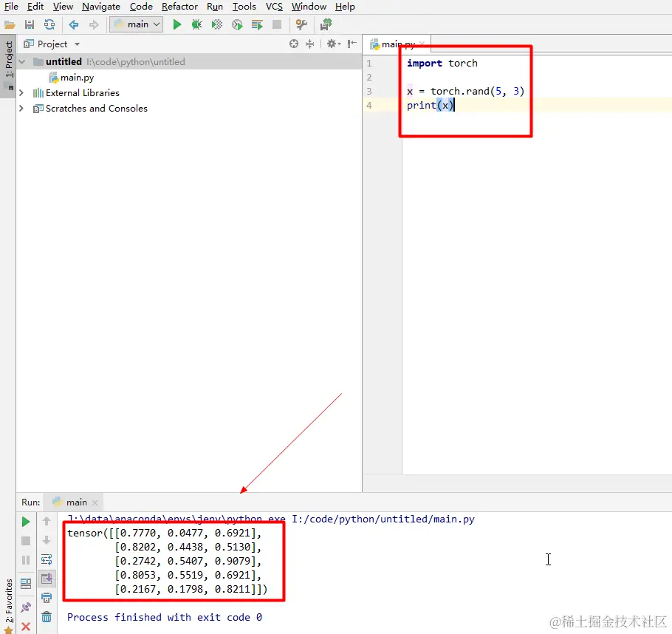Navigate forward with the grey right arrow
The image size is (672, 634).
[94, 25]
